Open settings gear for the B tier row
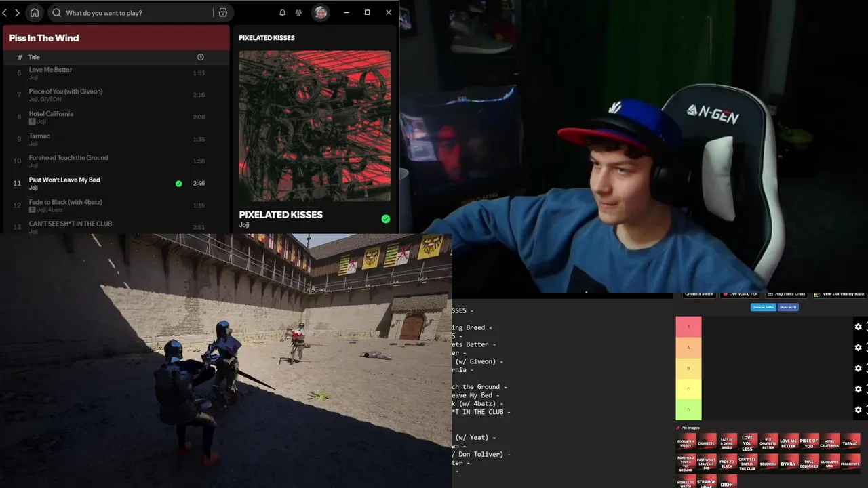 click(859, 368)
